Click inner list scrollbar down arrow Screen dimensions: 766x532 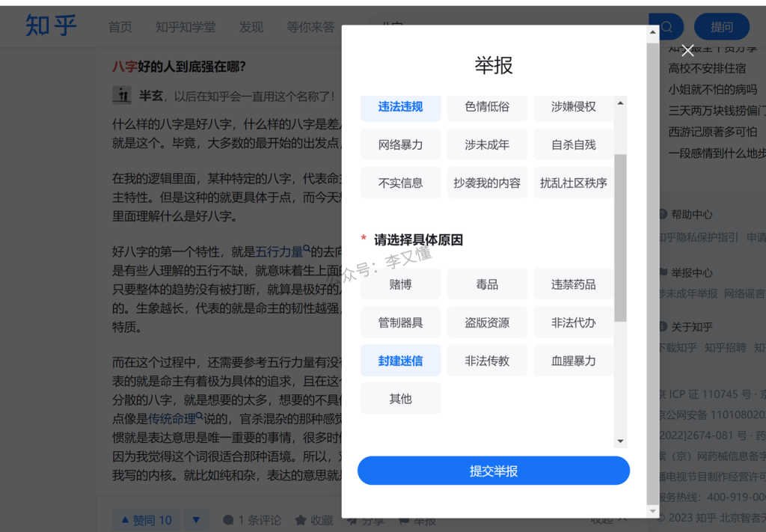(620, 441)
